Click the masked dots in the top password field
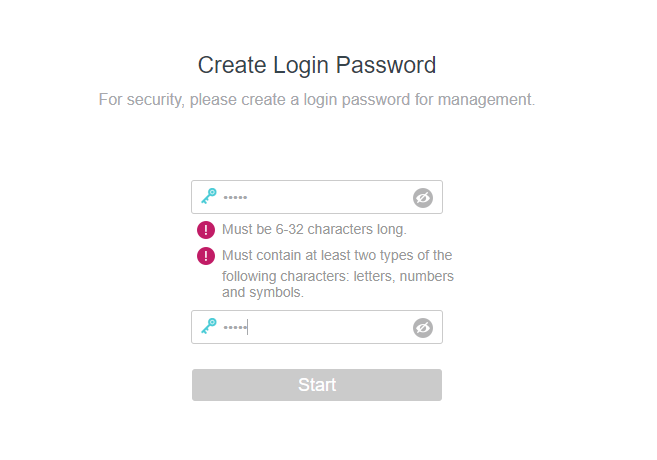This screenshot has height=460, width=657. (235, 197)
